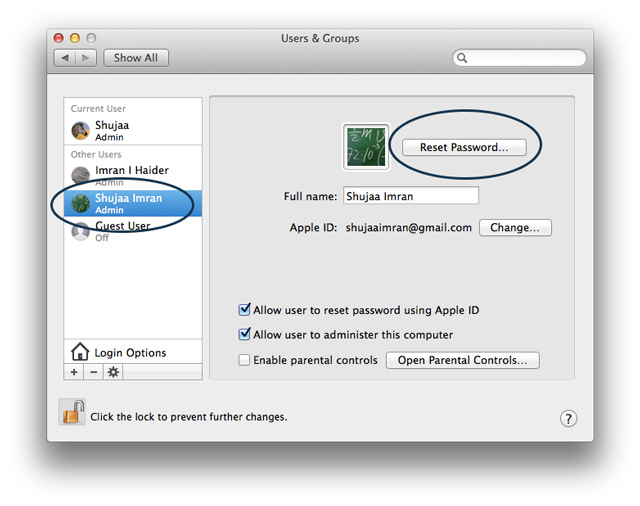640x506 pixels.
Task: Minimize window with yellow button
Action: (75, 38)
